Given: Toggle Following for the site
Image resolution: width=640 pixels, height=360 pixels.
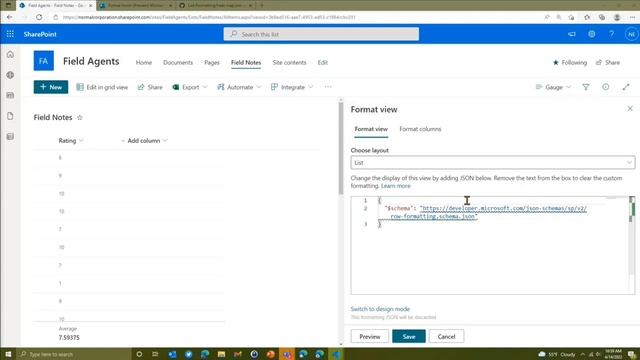Looking at the screenshot, I should (570, 62).
